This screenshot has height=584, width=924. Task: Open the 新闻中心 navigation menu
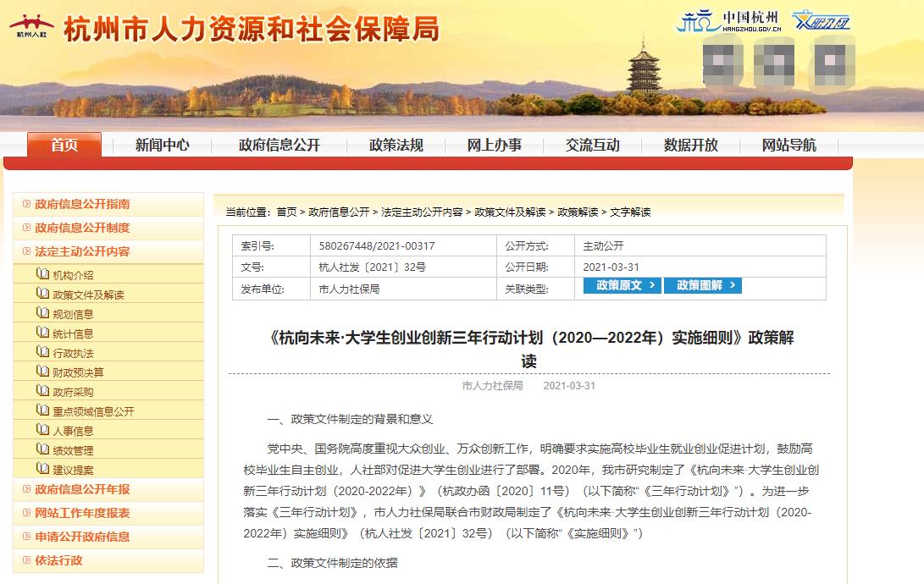coord(163,145)
